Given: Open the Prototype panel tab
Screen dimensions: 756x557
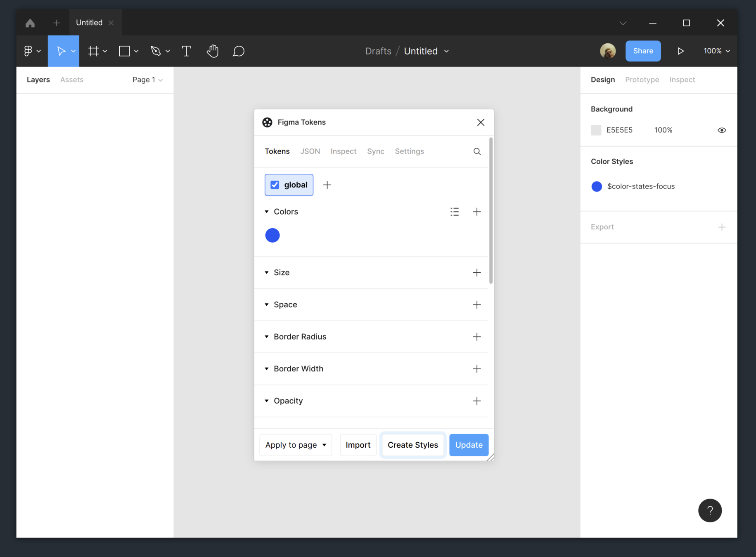Looking at the screenshot, I should click(642, 80).
